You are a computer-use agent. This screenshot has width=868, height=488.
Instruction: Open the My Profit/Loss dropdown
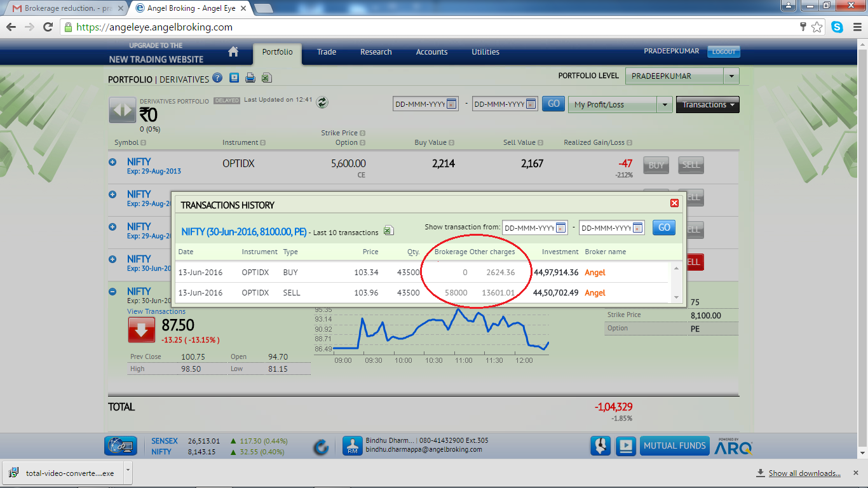[x=665, y=105]
